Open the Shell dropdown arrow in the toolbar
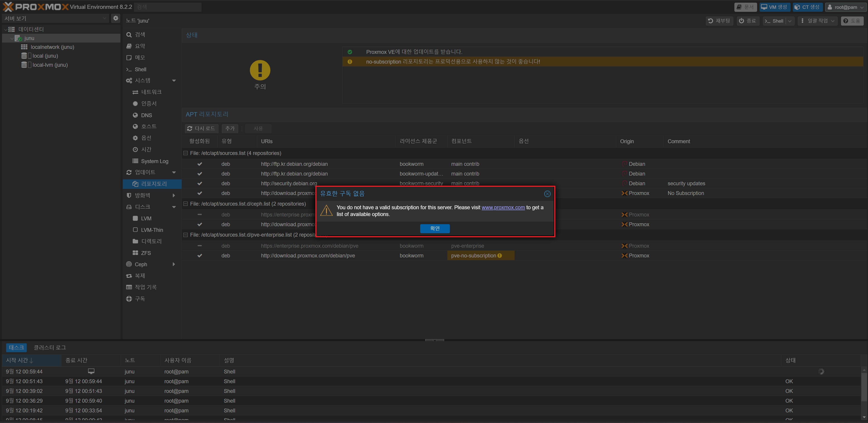 coord(789,21)
